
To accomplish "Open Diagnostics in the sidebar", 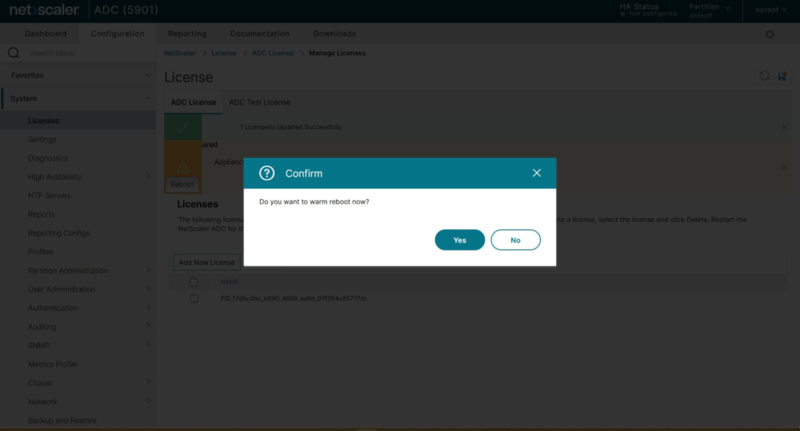I will pos(48,158).
